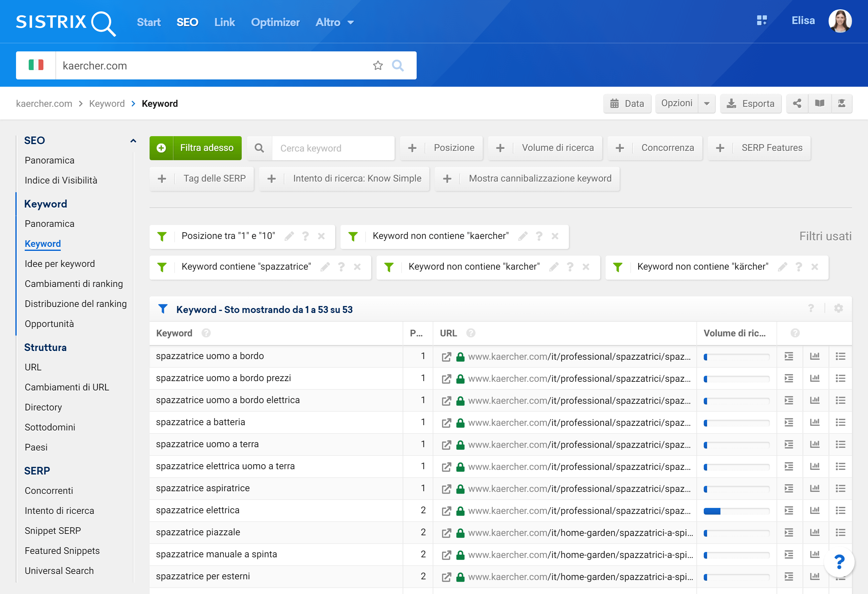
Task: Click the tutorial graduate icon in toolbar
Action: (842, 103)
